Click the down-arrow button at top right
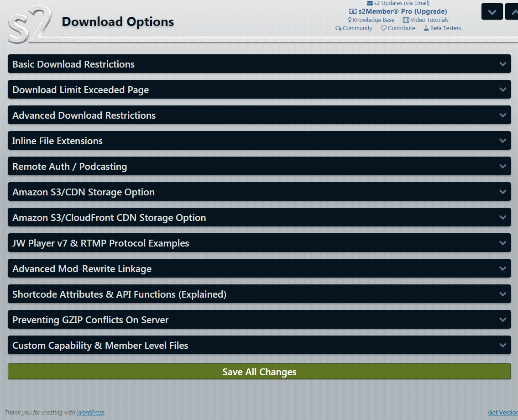Image resolution: width=518 pixels, height=420 pixels. pos(492,11)
